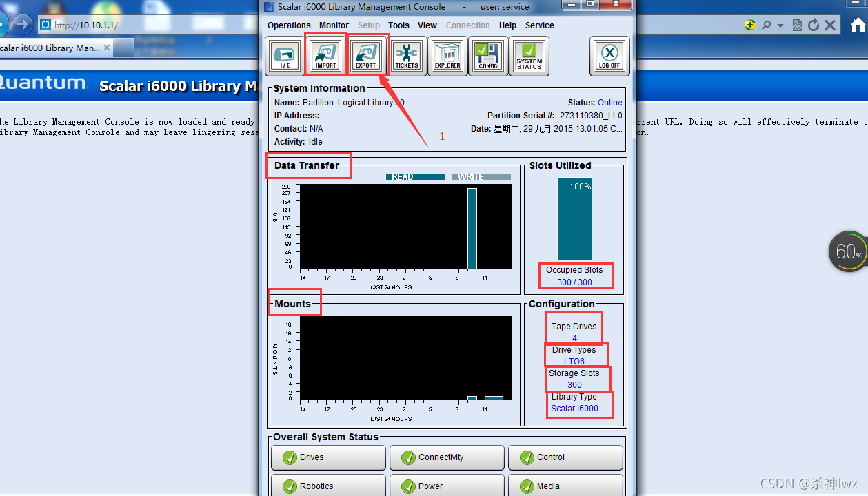
Task: Click the Media status button
Action: click(565, 485)
